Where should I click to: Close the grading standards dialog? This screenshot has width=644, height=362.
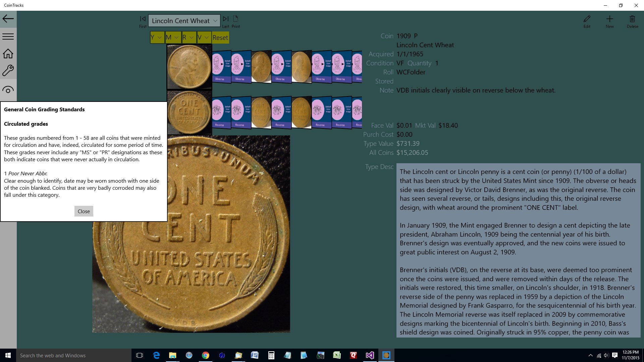[84, 211]
